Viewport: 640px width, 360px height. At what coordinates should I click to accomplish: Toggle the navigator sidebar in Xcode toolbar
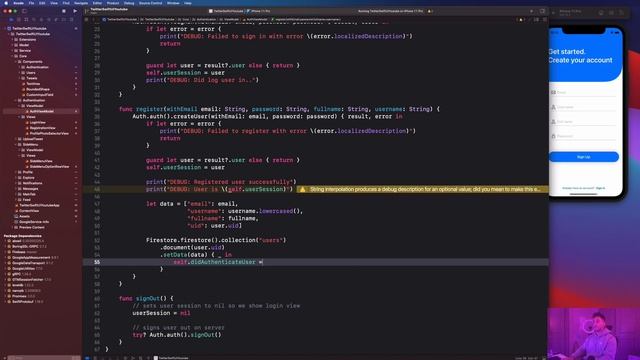pyautogui.click(x=24, y=11)
